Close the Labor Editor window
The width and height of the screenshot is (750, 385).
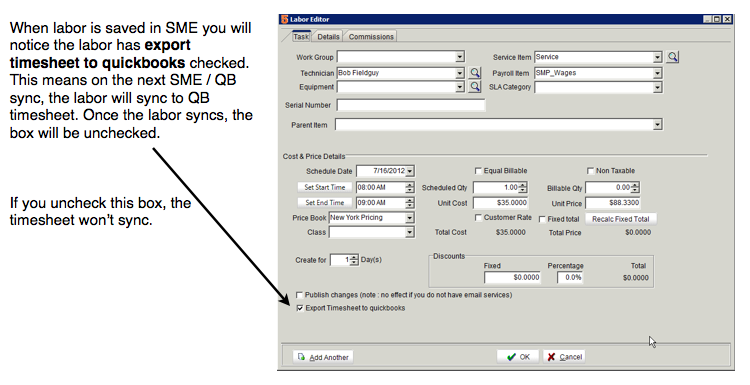point(727,19)
